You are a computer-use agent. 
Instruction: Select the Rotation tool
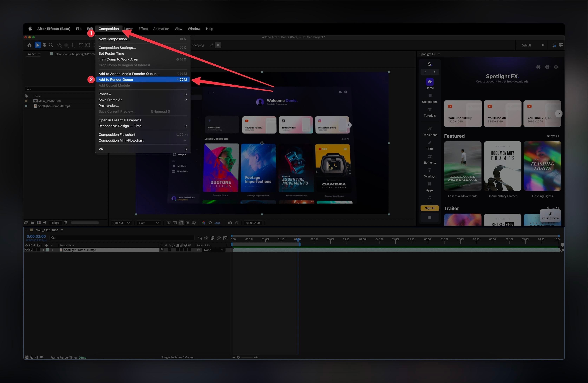pyautogui.click(x=81, y=45)
